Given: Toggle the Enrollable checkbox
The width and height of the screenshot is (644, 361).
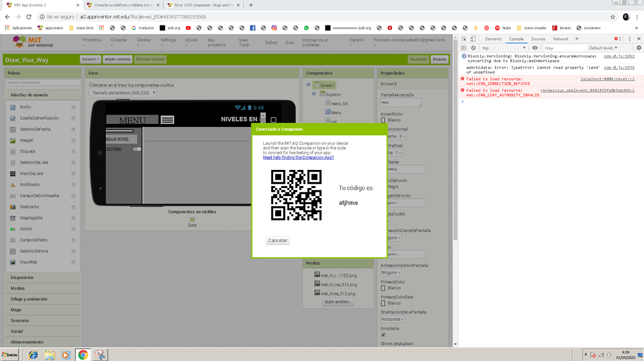Looking at the screenshot, I should point(383,335).
